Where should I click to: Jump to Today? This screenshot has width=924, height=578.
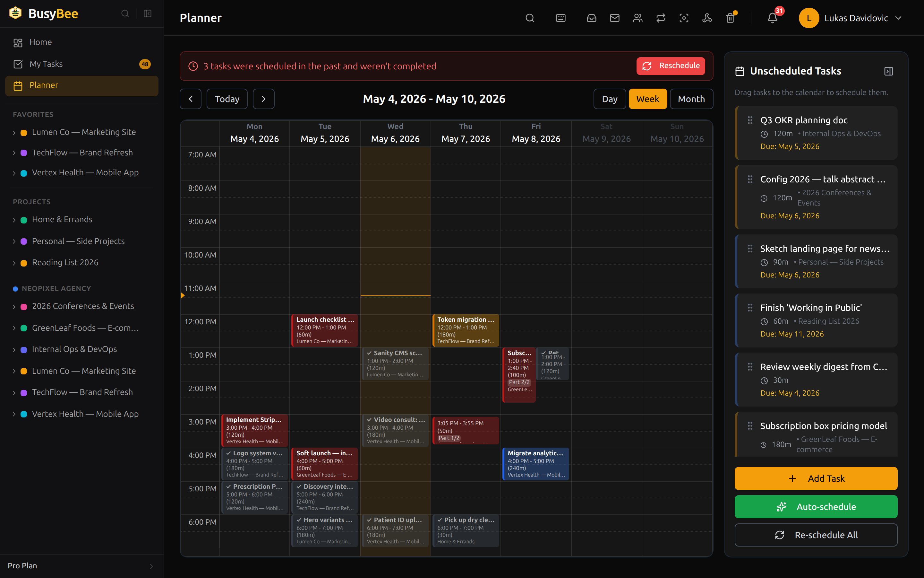point(227,99)
